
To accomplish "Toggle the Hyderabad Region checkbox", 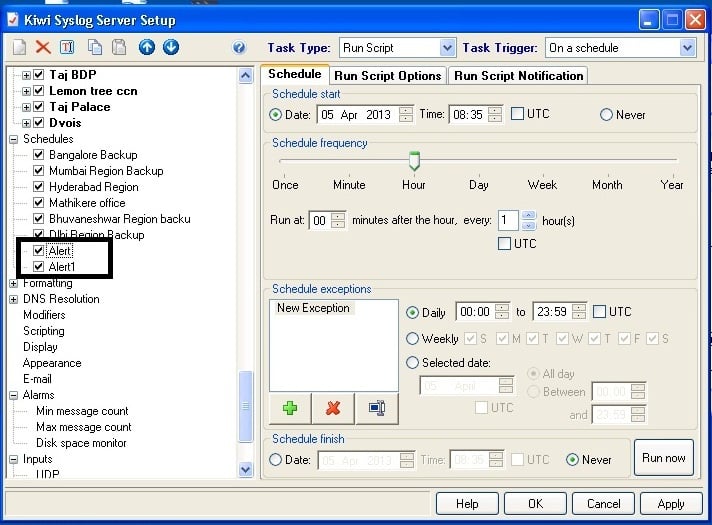I will click(x=39, y=187).
